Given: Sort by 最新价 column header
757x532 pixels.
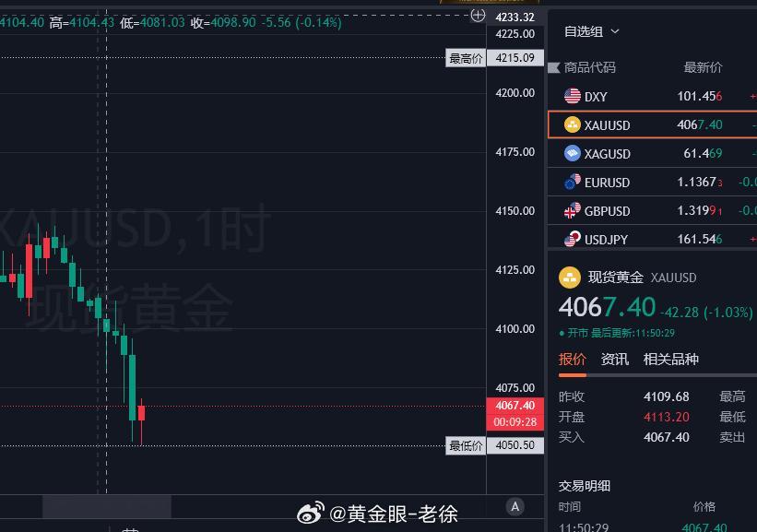Looking at the screenshot, I should [x=703, y=67].
